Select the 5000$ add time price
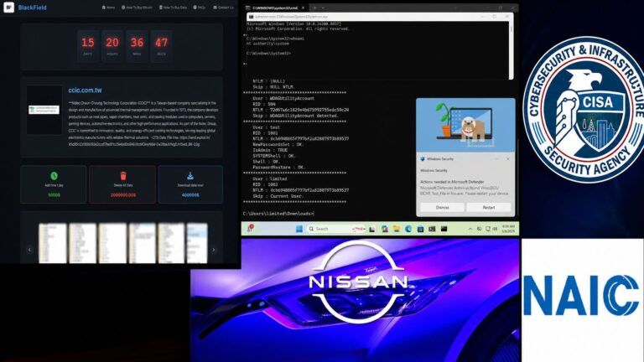 click(54, 195)
